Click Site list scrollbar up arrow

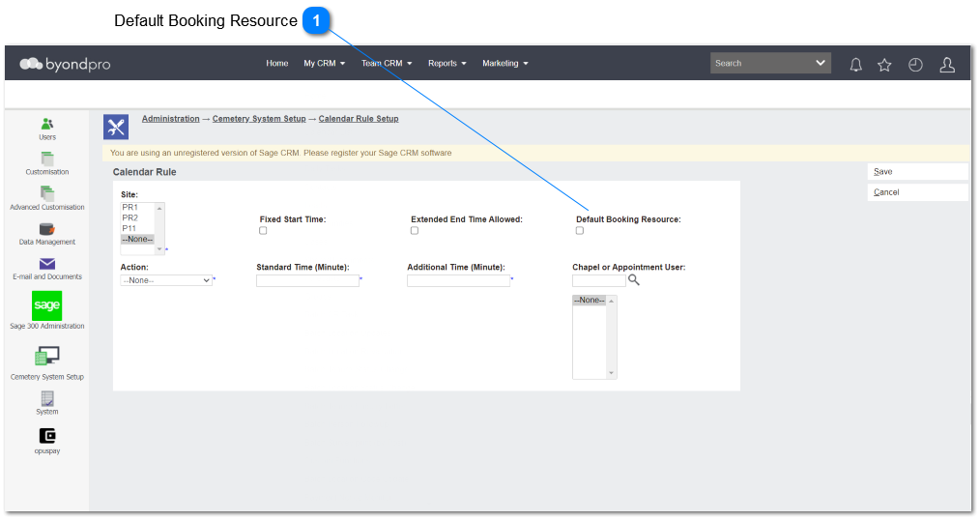(159, 208)
